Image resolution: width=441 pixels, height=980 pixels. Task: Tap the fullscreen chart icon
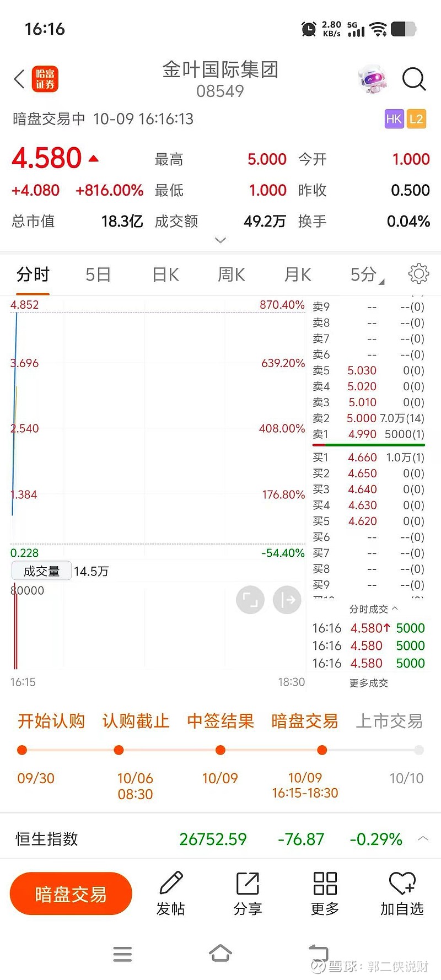point(250,600)
